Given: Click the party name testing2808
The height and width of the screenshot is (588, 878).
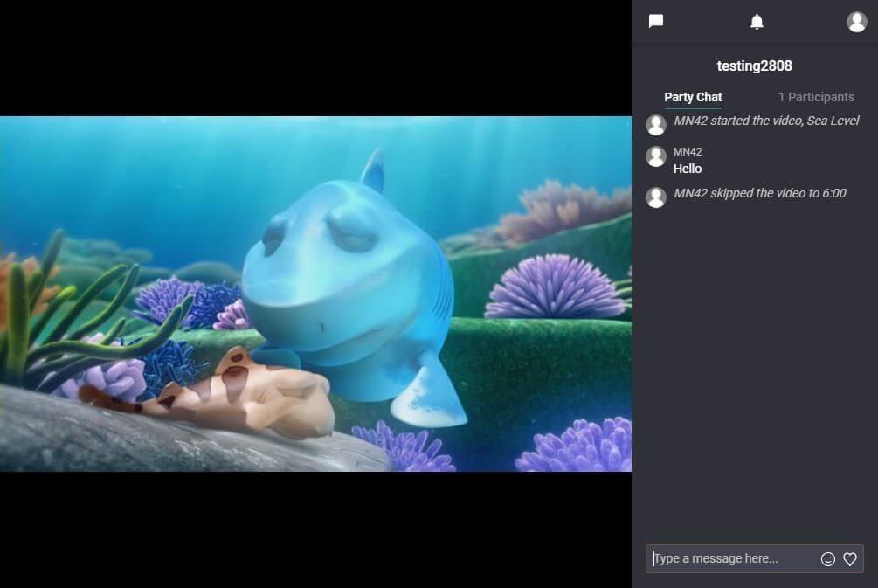Looking at the screenshot, I should (x=754, y=66).
